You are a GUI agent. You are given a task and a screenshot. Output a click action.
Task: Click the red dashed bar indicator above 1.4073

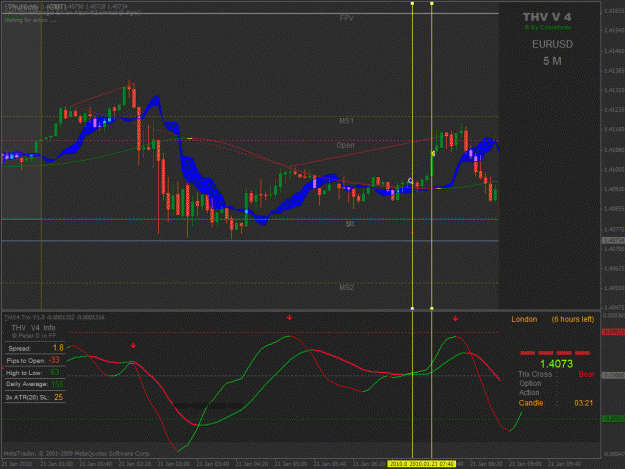click(x=555, y=353)
